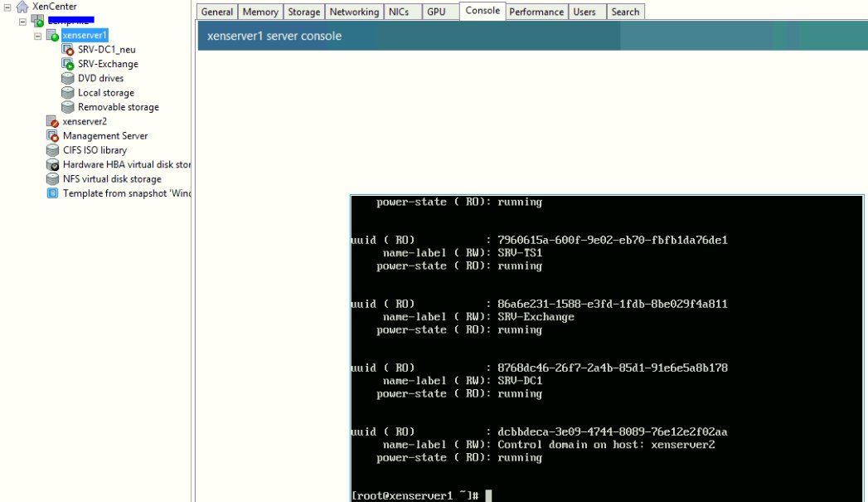Click the DVD drives storage icon
The width and height of the screenshot is (868, 502).
pyautogui.click(x=67, y=79)
